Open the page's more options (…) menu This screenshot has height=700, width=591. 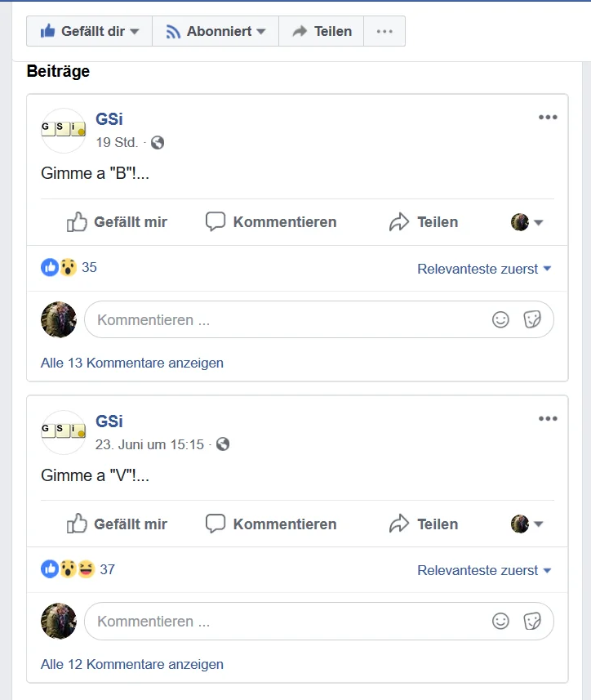point(384,32)
